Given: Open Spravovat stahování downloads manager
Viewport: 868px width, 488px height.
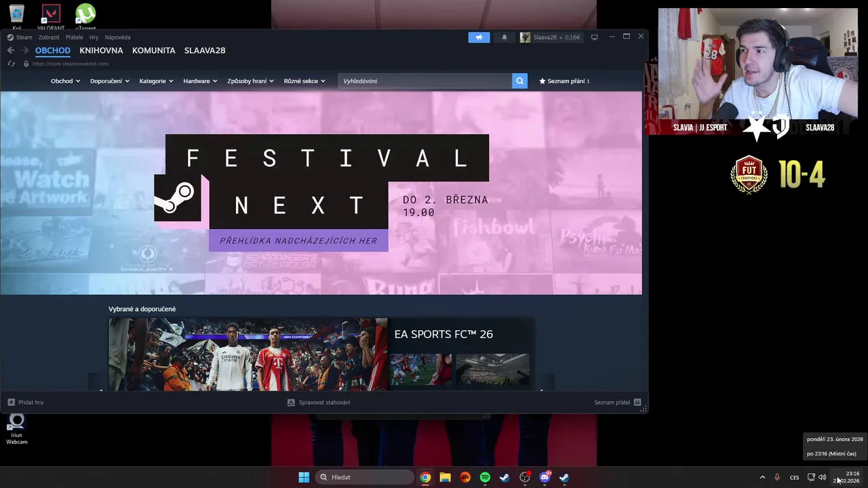Looking at the screenshot, I should 324,402.
